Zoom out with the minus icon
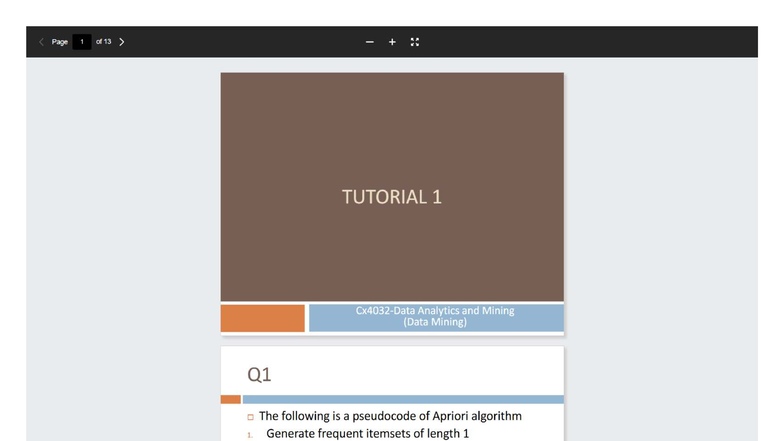The height and width of the screenshot is (441, 784). (370, 42)
